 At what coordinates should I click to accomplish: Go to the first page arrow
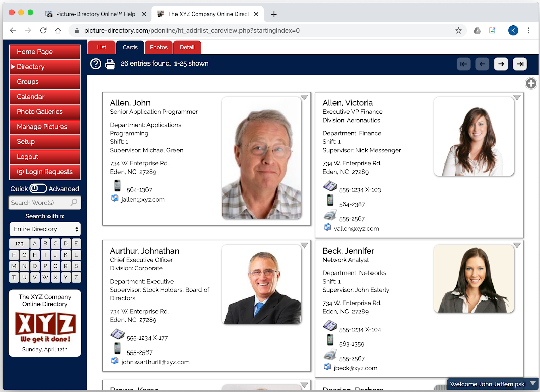pos(463,64)
